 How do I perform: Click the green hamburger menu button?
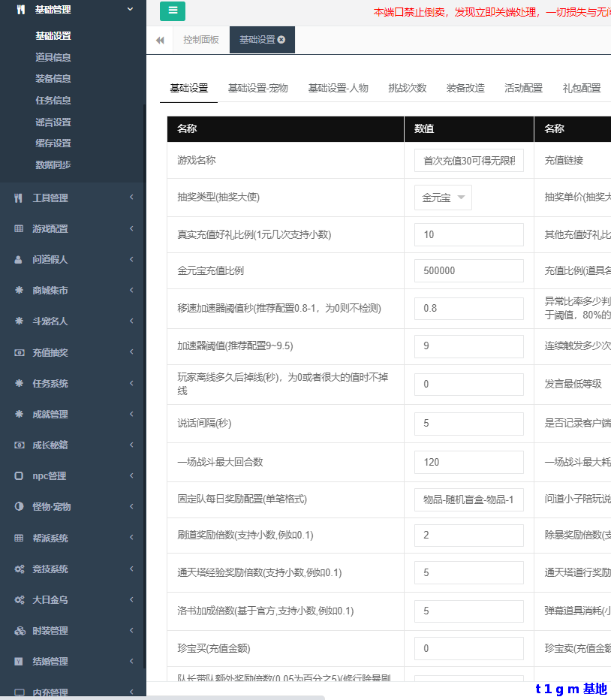click(x=173, y=11)
